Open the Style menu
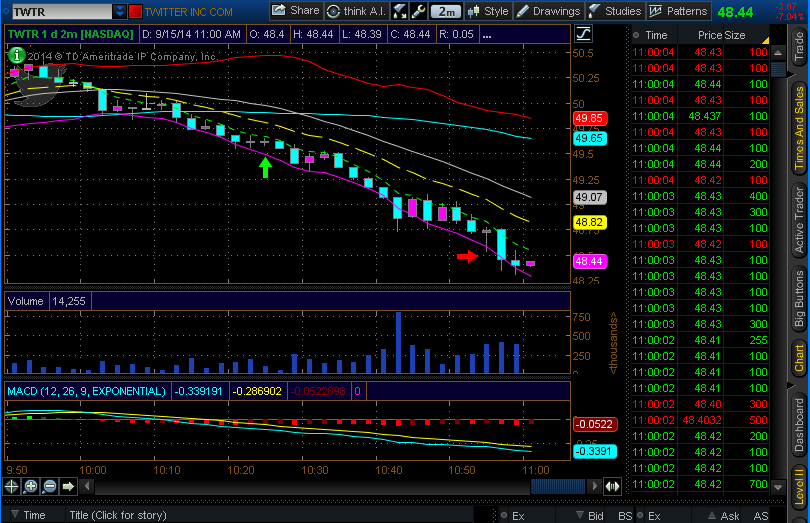The image size is (810, 523). (x=488, y=11)
